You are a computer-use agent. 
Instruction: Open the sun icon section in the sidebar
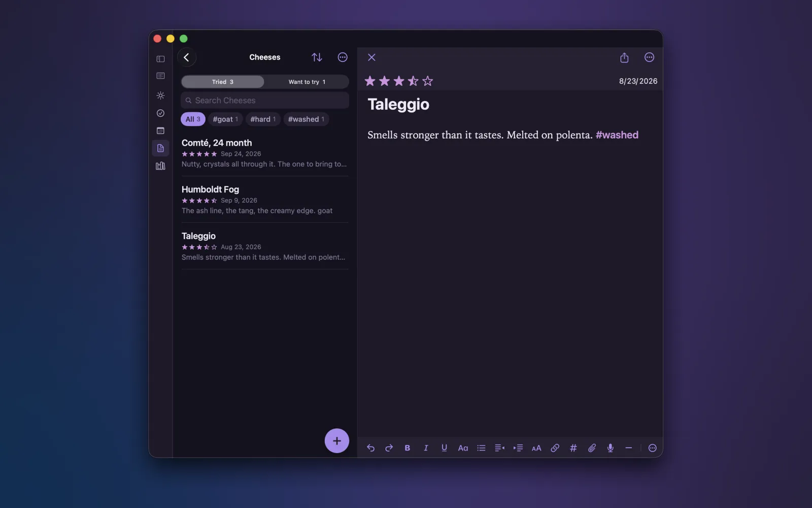pyautogui.click(x=160, y=96)
